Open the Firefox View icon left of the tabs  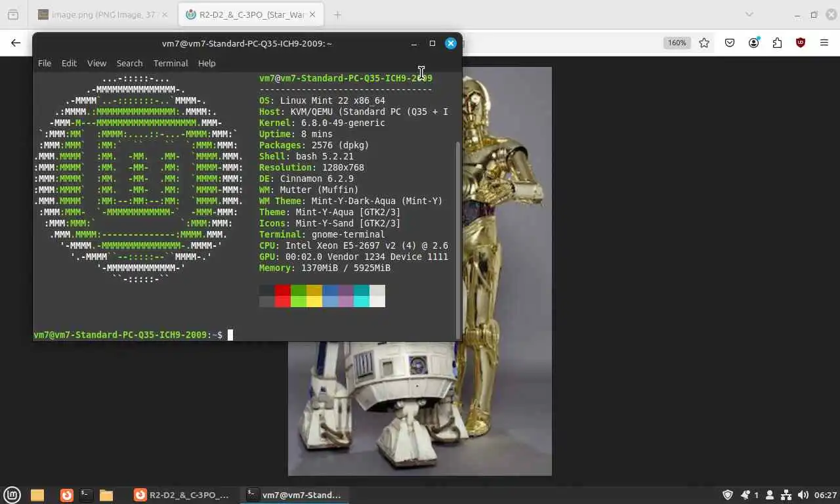tap(13, 14)
